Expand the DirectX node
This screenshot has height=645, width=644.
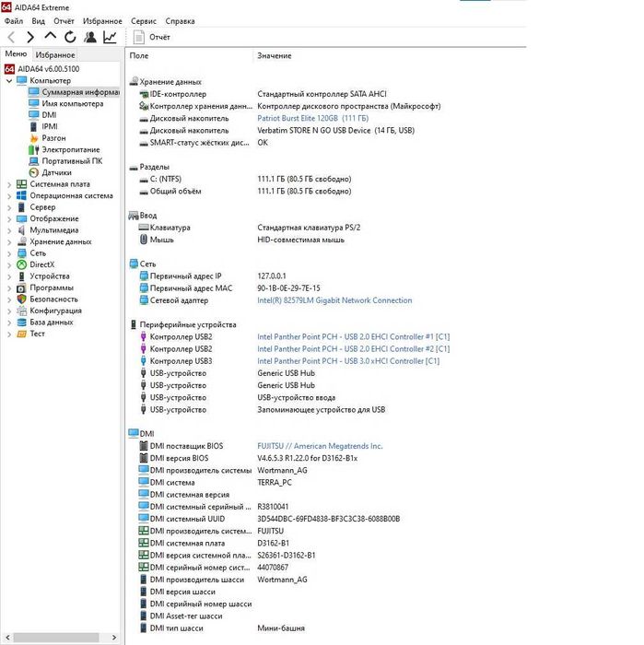tap(9, 265)
